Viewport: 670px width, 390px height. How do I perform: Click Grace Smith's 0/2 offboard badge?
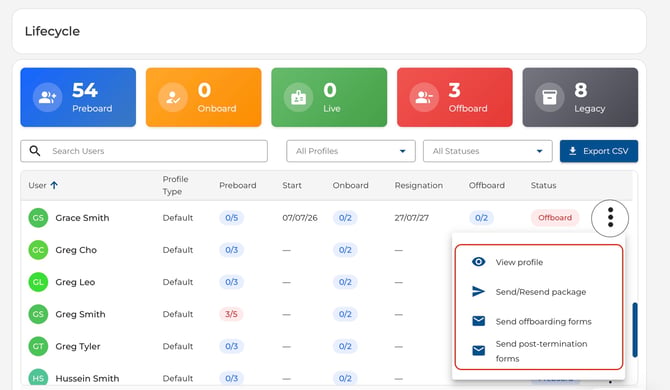tap(481, 218)
